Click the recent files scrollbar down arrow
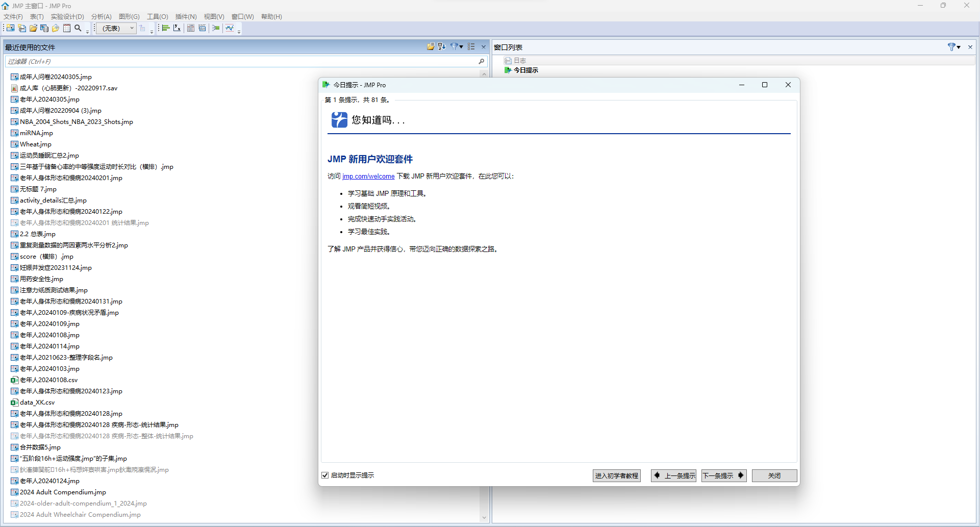 tap(484, 518)
